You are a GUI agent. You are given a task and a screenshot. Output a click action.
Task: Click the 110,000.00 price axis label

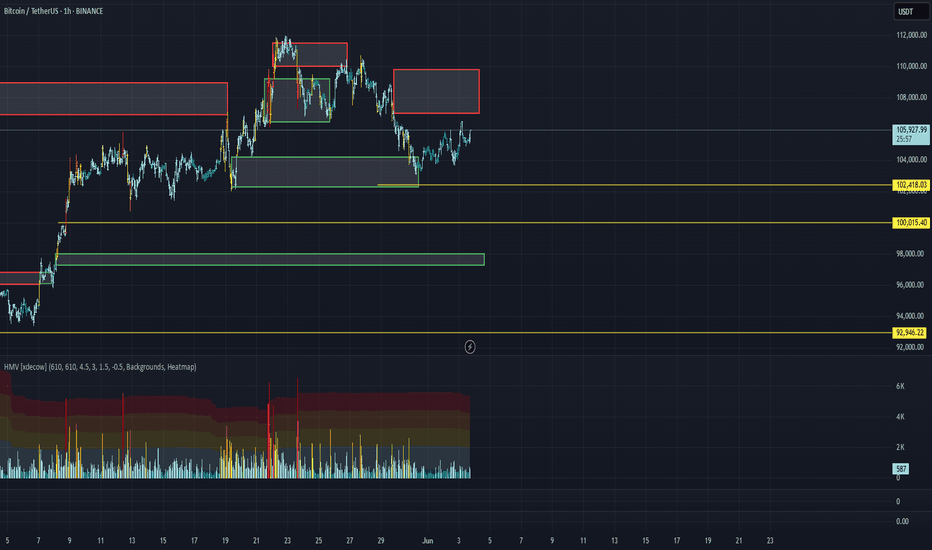pos(911,66)
